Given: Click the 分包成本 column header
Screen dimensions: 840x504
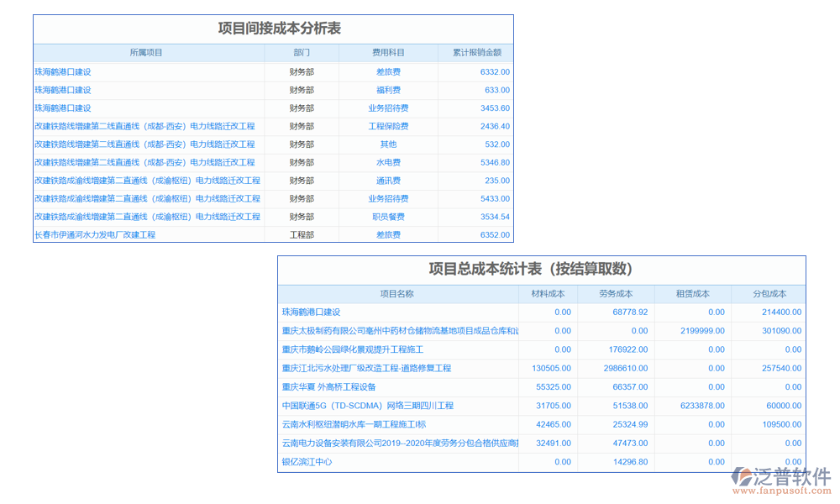Looking at the screenshot, I should point(769,294).
